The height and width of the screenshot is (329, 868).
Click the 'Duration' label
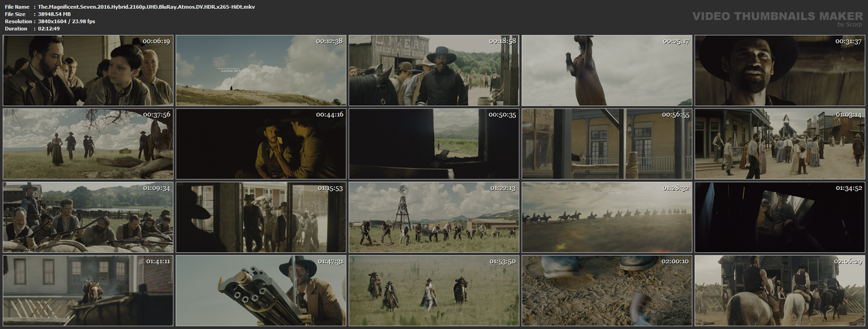[15, 28]
